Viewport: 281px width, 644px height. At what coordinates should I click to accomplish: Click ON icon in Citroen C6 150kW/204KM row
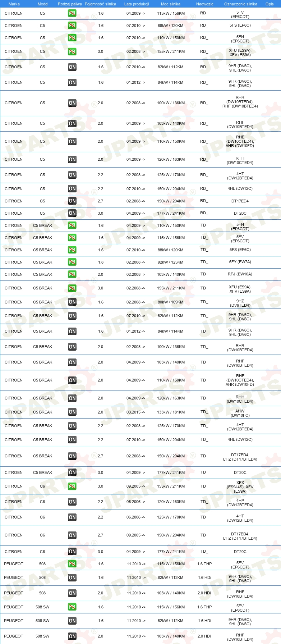click(72, 535)
